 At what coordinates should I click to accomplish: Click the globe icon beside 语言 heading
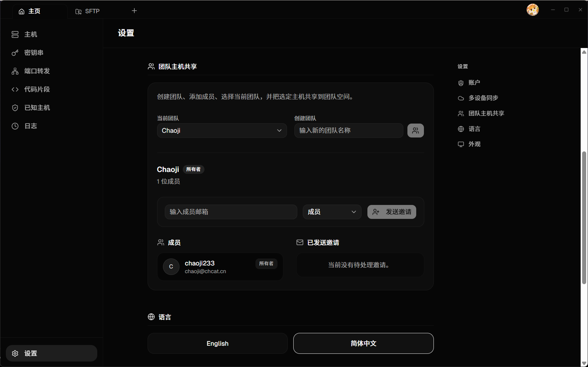click(x=151, y=317)
